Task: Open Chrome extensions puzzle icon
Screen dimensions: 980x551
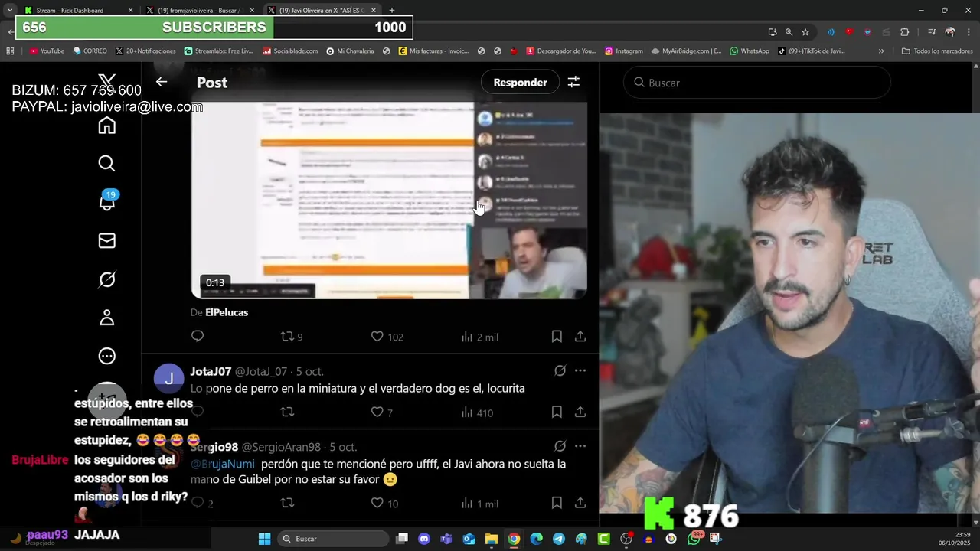Action: pos(904,32)
